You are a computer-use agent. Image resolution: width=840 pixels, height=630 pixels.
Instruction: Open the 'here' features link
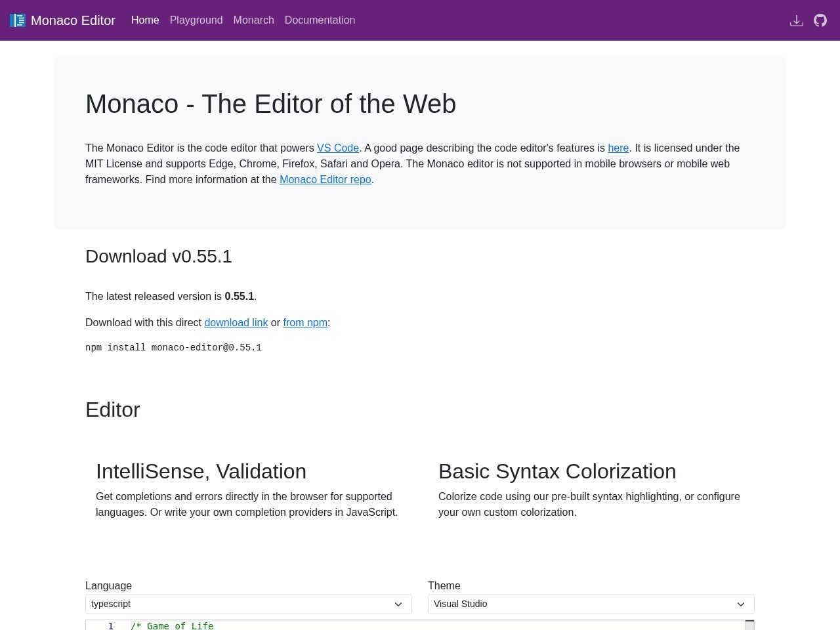pos(618,148)
